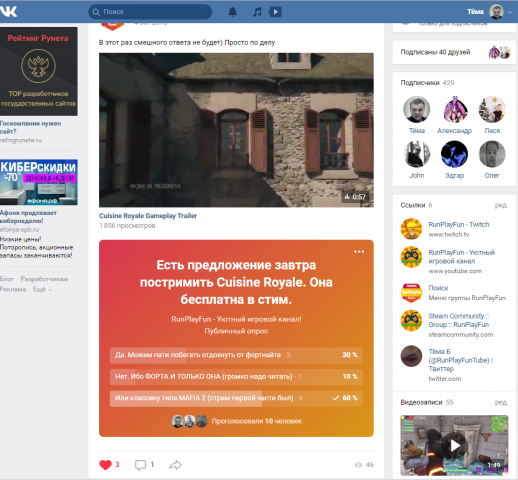518x480 pixels.
Task: Open the Видеозаписи section heading
Action: pos(421,402)
